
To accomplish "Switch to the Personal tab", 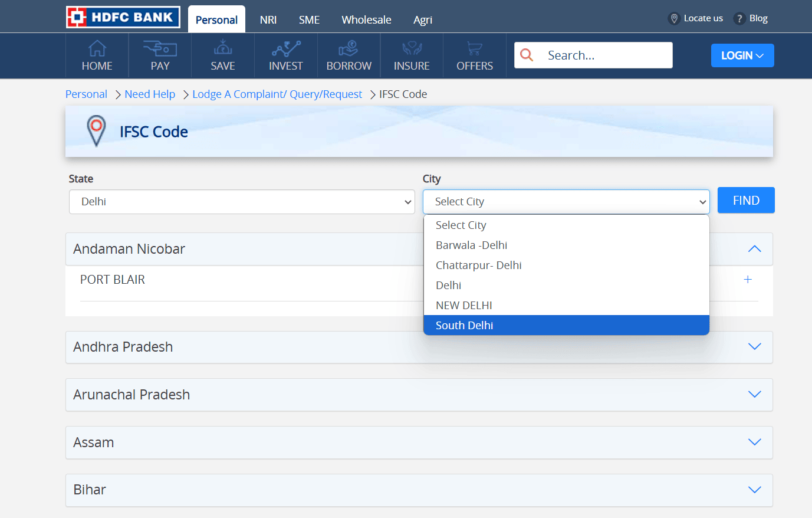I will click(216, 19).
